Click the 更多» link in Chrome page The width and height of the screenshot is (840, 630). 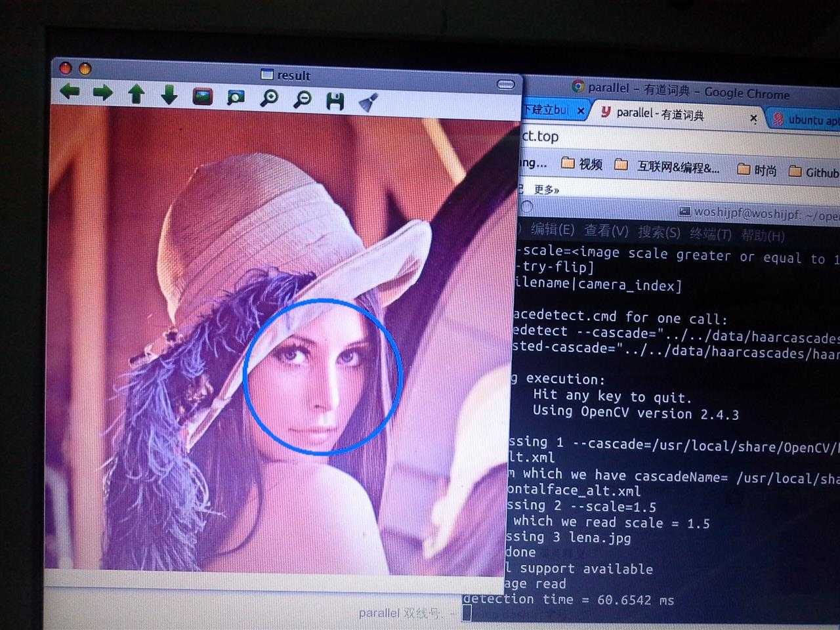546,190
